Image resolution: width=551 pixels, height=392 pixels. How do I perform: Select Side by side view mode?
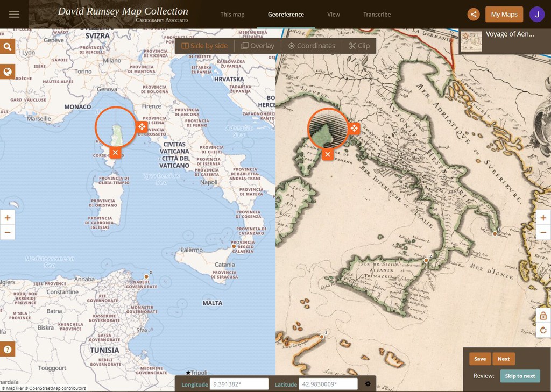tap(204, 46)
